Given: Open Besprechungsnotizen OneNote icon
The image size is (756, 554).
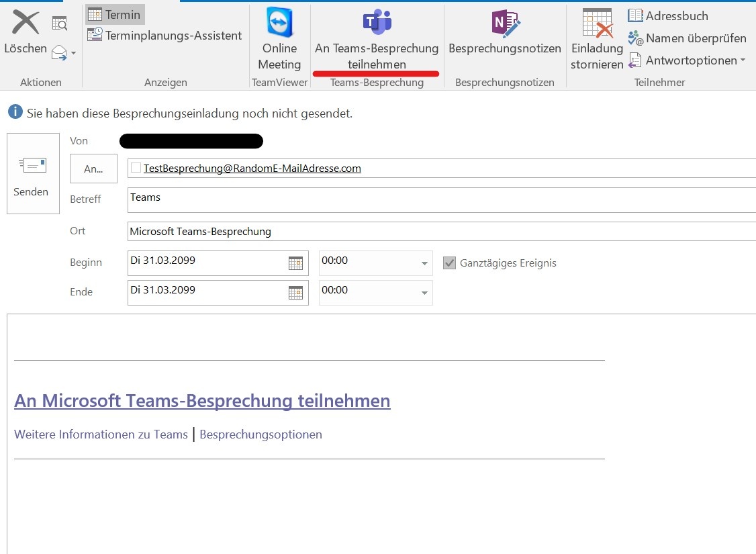Looking at the screenshot, I should [504, 24].
